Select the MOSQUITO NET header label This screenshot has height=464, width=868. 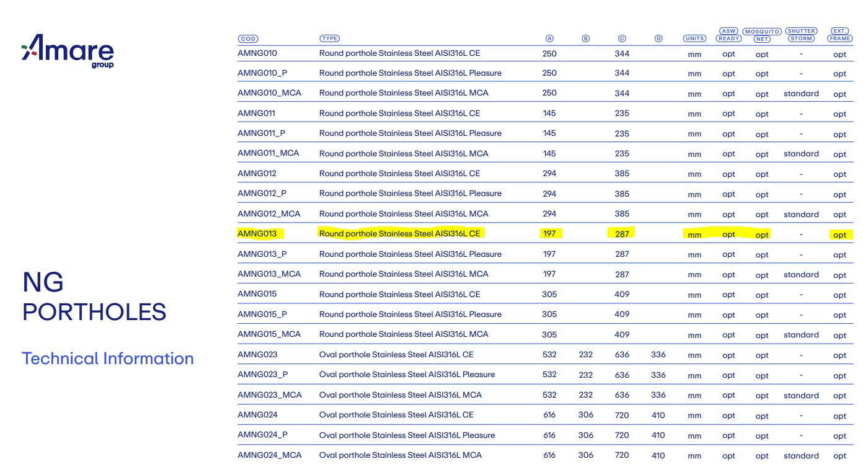[762, 35]
